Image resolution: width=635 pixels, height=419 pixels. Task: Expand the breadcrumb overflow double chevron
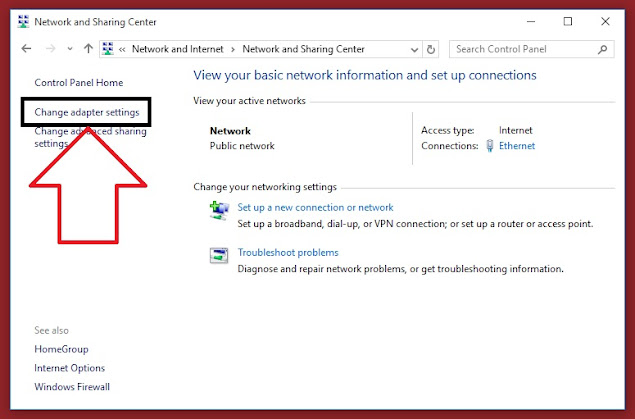point(122,49)
